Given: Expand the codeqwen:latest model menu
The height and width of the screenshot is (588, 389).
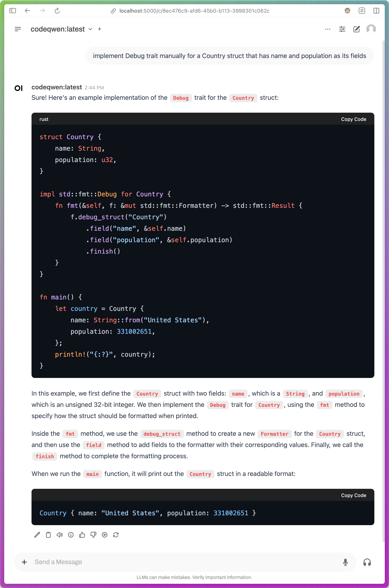Looking at the screenshot, I should click(x=90, y=29).
